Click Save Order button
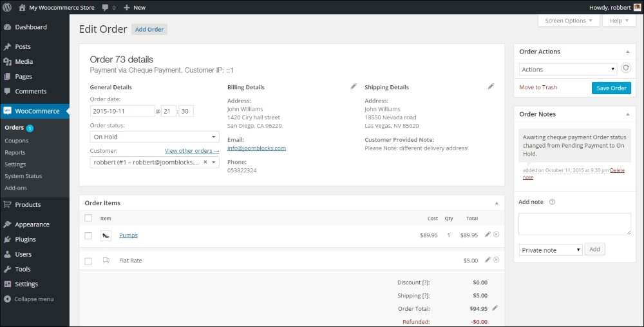 coord(611,88)
